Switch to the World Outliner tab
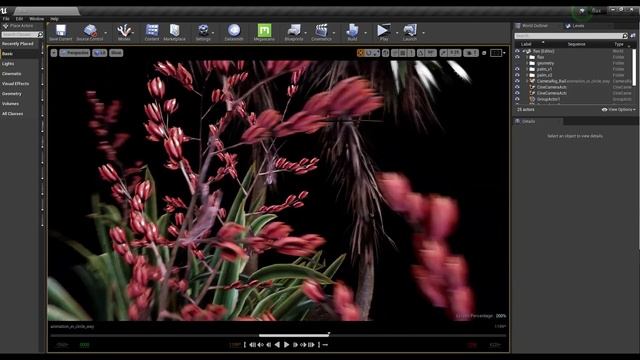The height and width of the screenshot is (360, 640). 535,26
